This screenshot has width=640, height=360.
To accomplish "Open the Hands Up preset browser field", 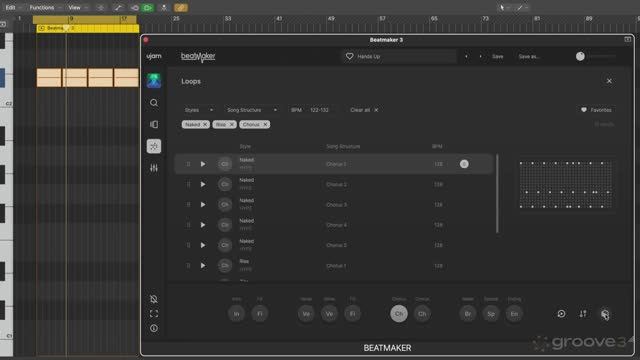I will [399, 56].
